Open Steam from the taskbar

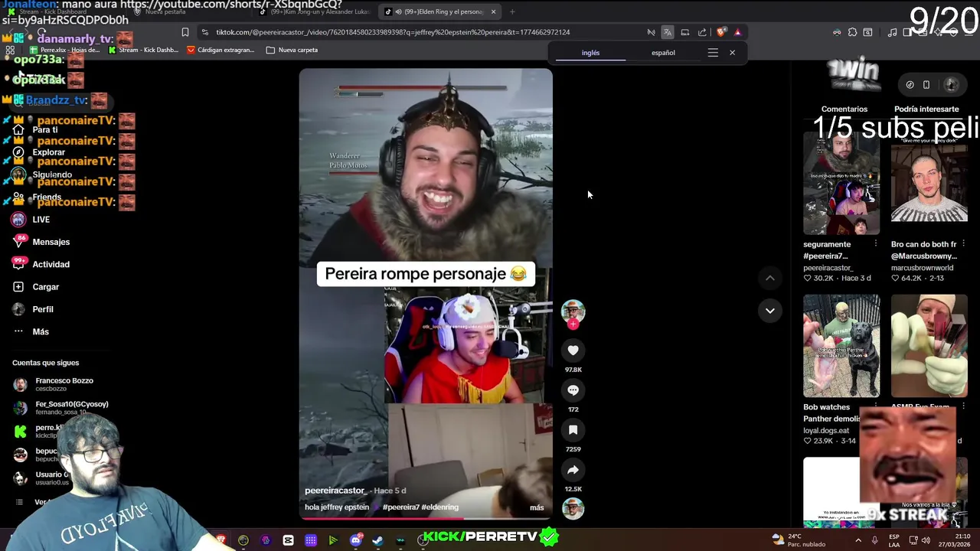coord(377,540)
